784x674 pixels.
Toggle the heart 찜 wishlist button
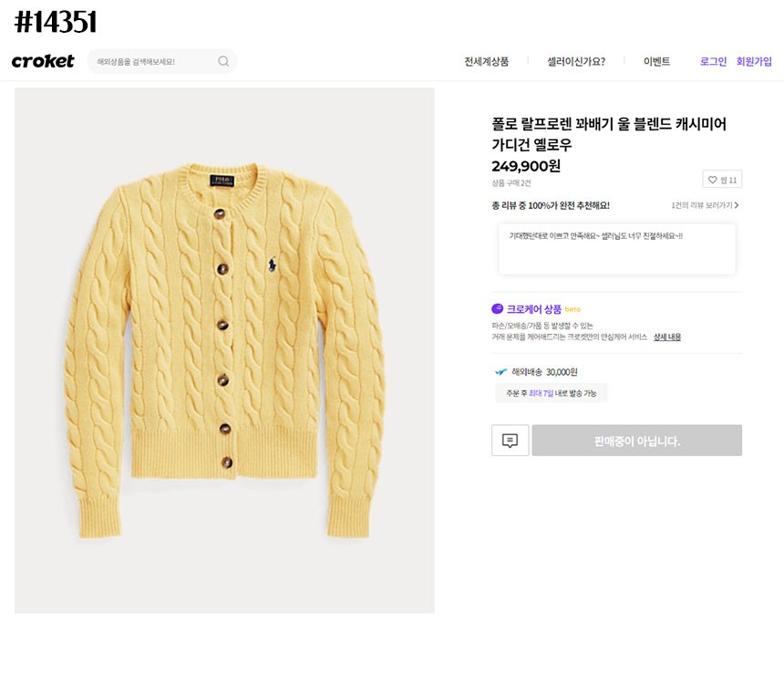pyautogui.click(x=722, y=180)
